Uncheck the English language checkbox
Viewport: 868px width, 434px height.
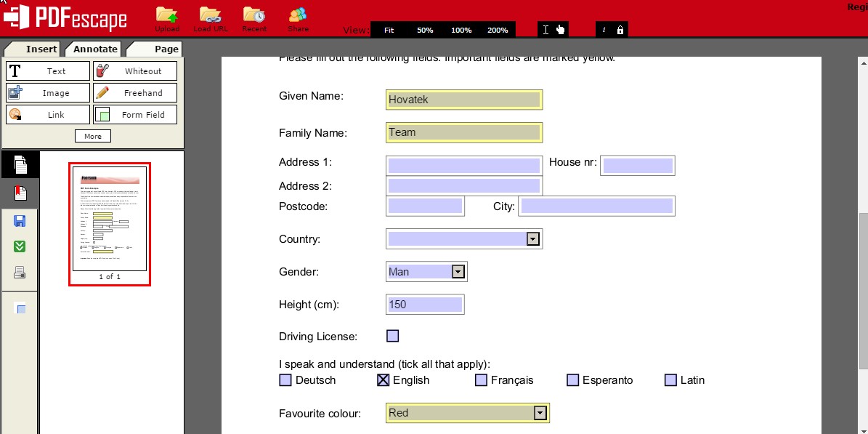point(383,379)
